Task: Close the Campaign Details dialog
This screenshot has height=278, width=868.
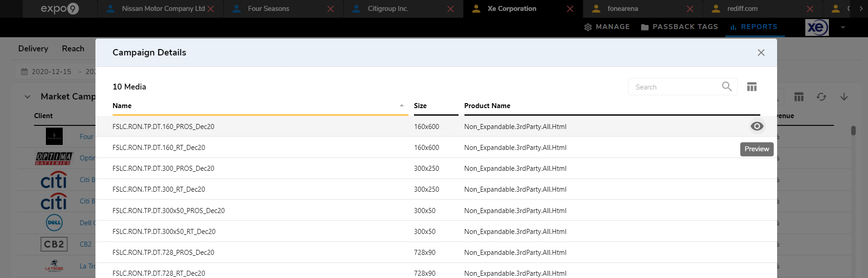Action: (761, 53)
